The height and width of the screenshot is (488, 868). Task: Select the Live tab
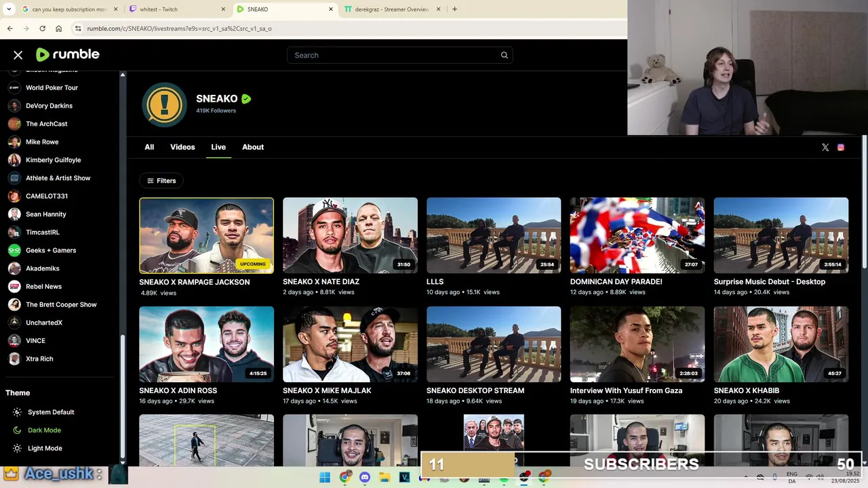click(x=218, y=147)
